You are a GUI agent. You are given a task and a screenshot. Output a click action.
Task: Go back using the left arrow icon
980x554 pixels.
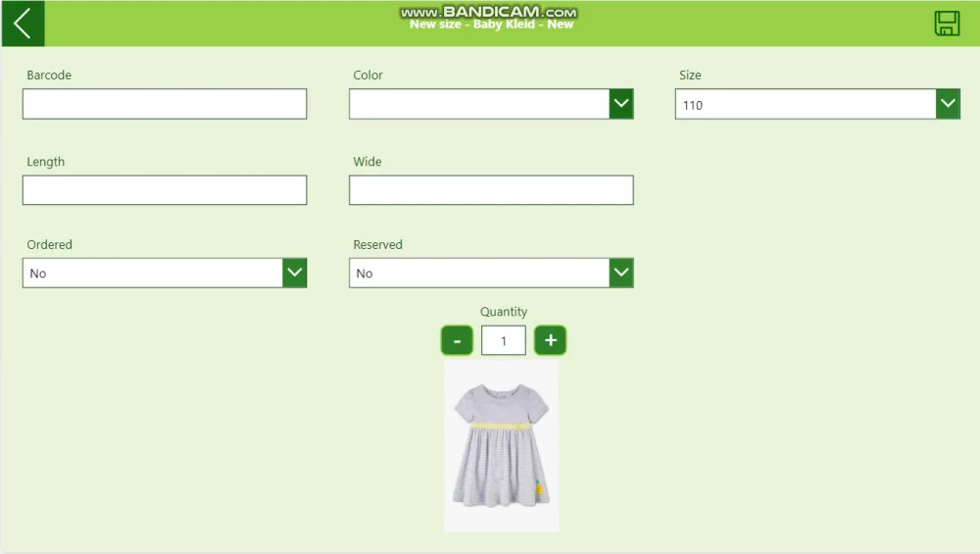23,24
